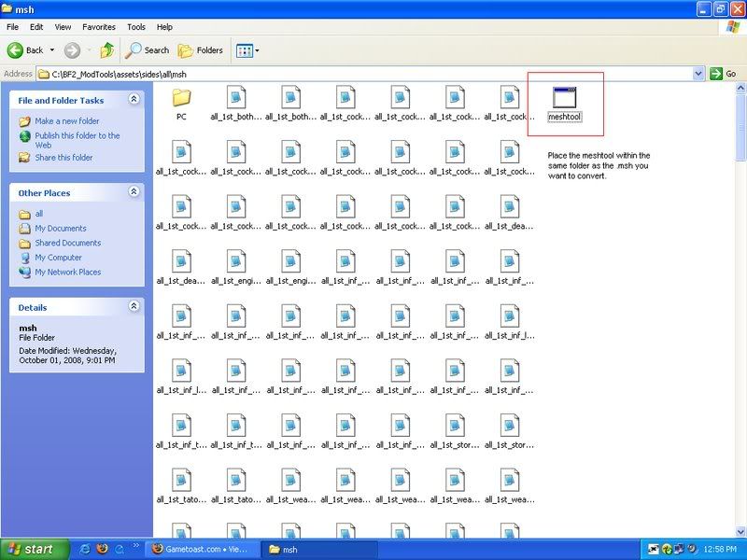This screenshot has height=560, width=747.
Task: Open the File menu
Action: [x=12, y=27]
